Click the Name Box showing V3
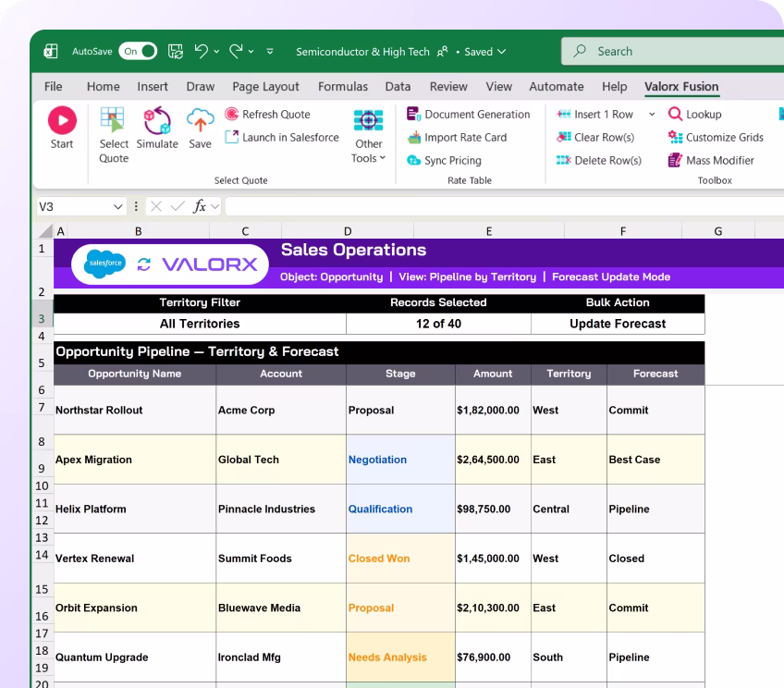Image resolution: width=784 pixels, height=688 pixels. [x=72, y=206]
